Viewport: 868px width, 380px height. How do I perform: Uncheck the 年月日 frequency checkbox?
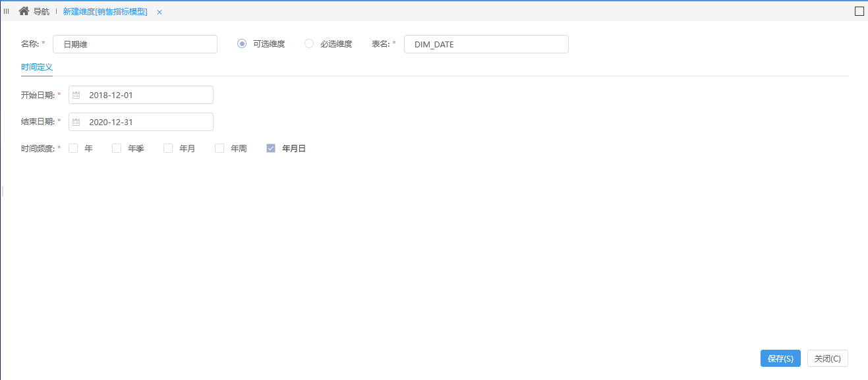(271, 148)
